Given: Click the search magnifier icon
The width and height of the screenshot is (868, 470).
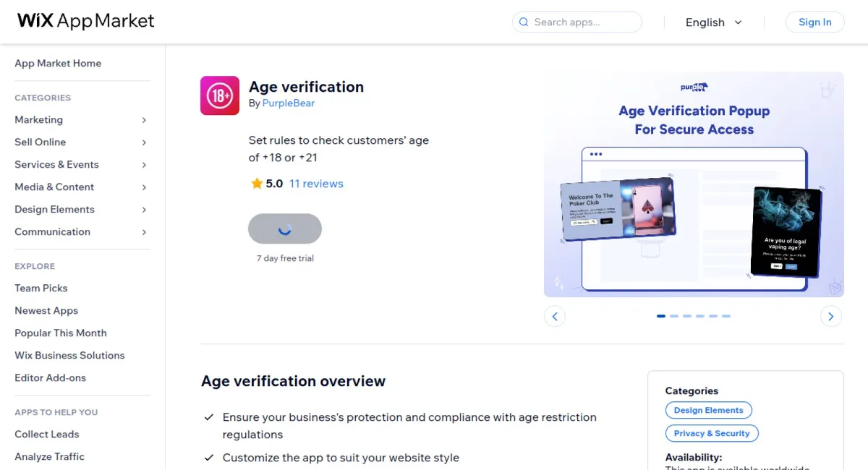Looking at the screenshot, I should coord(523,22).
